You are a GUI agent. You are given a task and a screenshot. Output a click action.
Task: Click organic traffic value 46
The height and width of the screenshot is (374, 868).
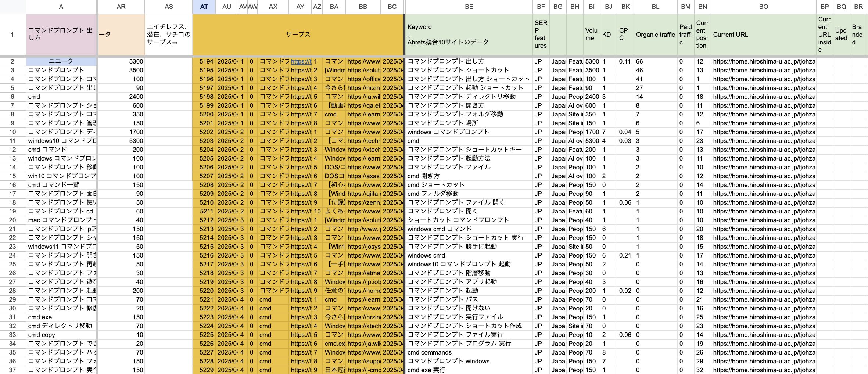pos(655,70)
